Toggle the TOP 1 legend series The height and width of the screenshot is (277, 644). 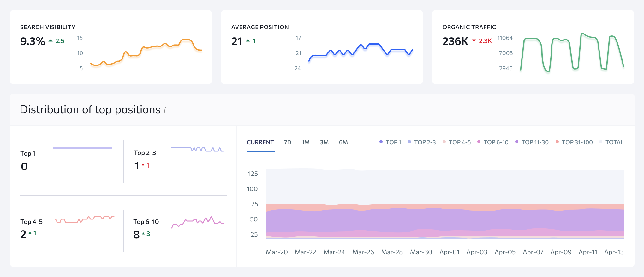tap(390, 142)
